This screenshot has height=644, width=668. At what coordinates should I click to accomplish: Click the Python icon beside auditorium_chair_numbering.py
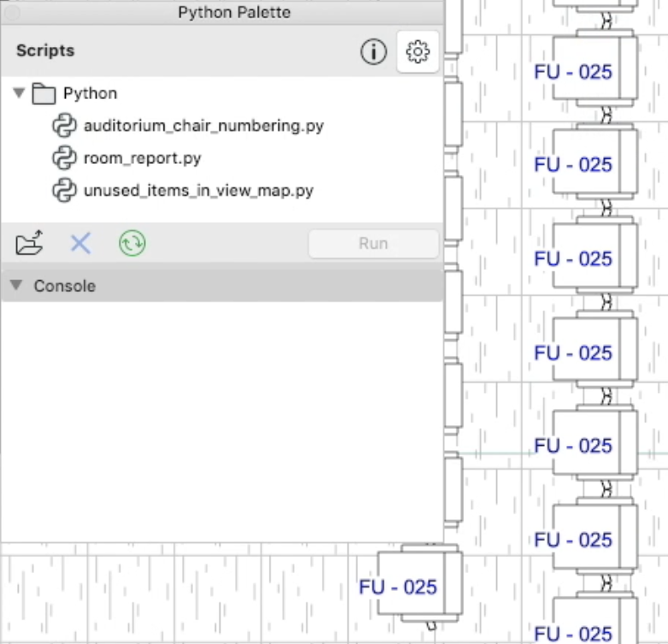click(x=64, y=126)
